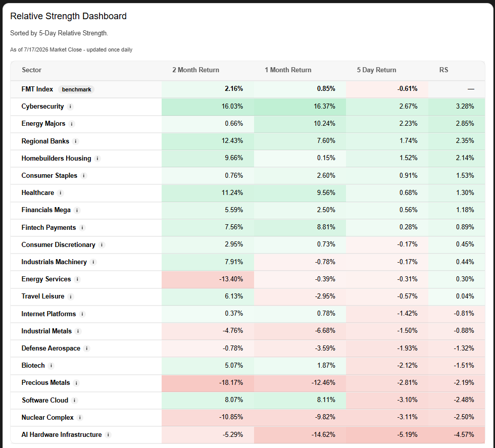Screen dimensions: 495x448
Task: Open info icon next to Biotech
Action: (51, 366)
